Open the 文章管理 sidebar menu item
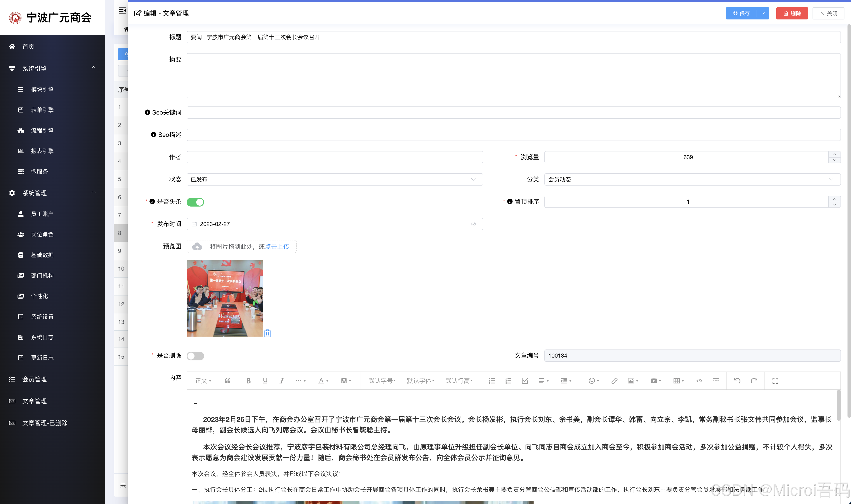Screen dimensions: 851x504 [x=35, y=401]
